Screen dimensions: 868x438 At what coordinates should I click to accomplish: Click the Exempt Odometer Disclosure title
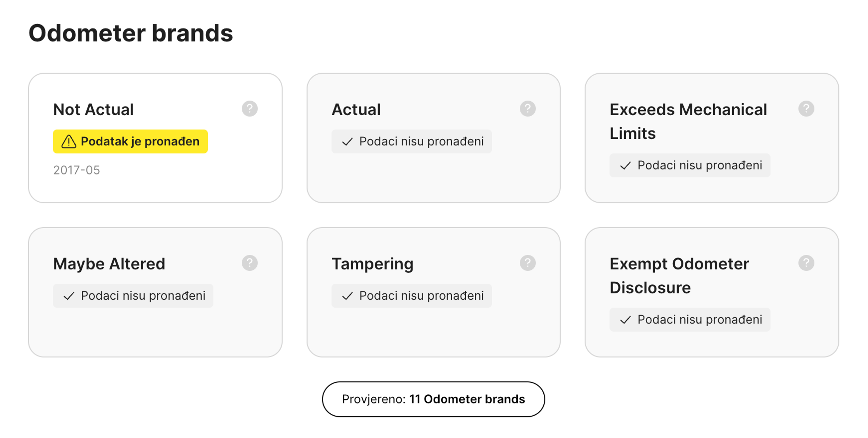click(679, 275)
